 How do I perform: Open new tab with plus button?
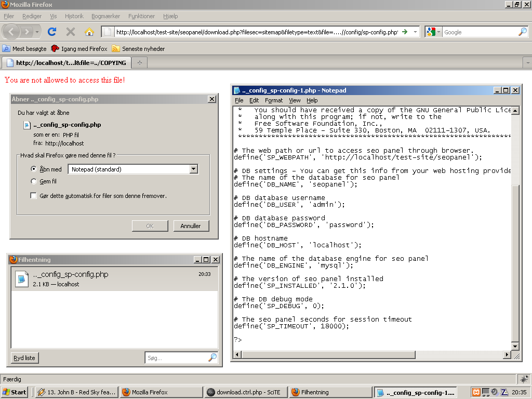point(139,62)
